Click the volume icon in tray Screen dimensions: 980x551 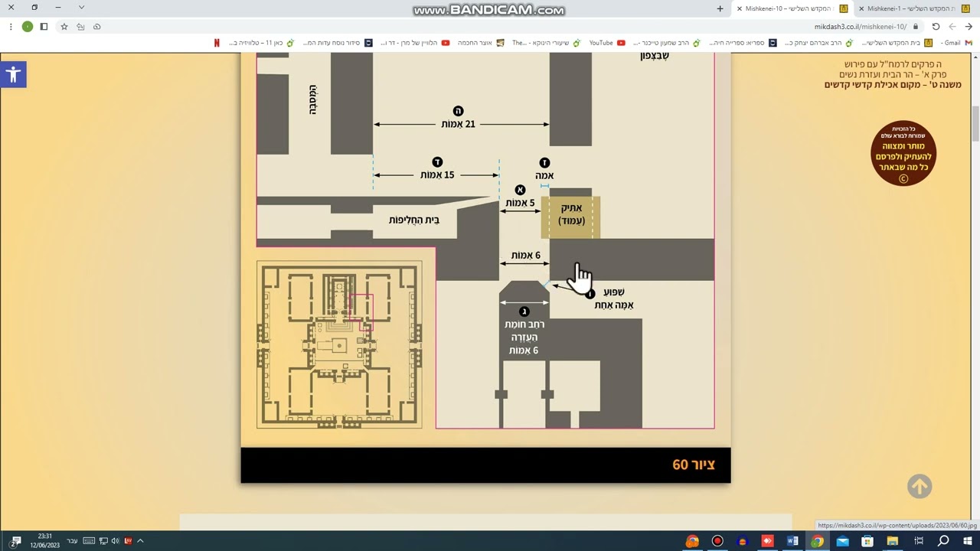coord(116,541)
